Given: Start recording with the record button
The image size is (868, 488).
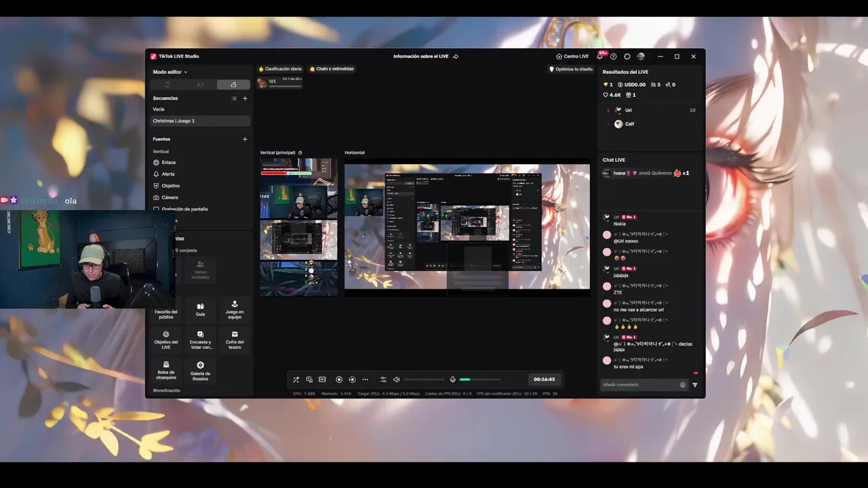Looking at the screenshot, I should click(x=339, y=380).
